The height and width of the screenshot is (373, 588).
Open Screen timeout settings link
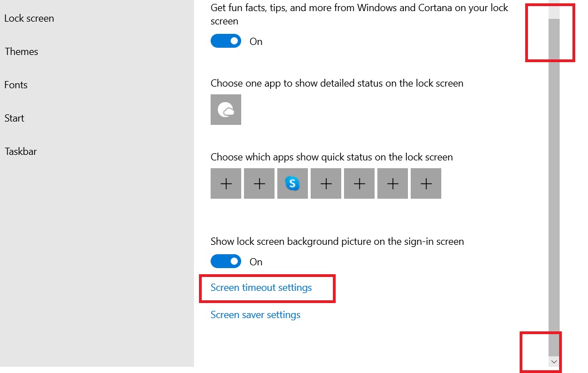point(261,288)
